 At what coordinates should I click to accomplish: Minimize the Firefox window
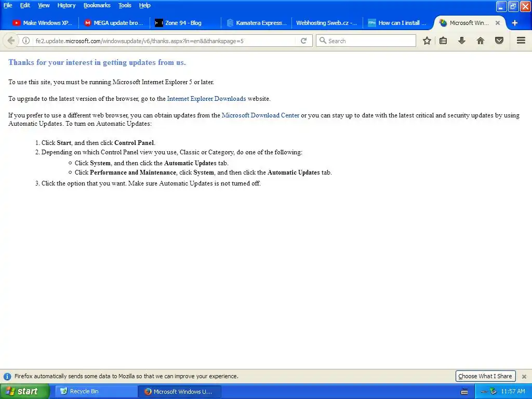point(501,6)
